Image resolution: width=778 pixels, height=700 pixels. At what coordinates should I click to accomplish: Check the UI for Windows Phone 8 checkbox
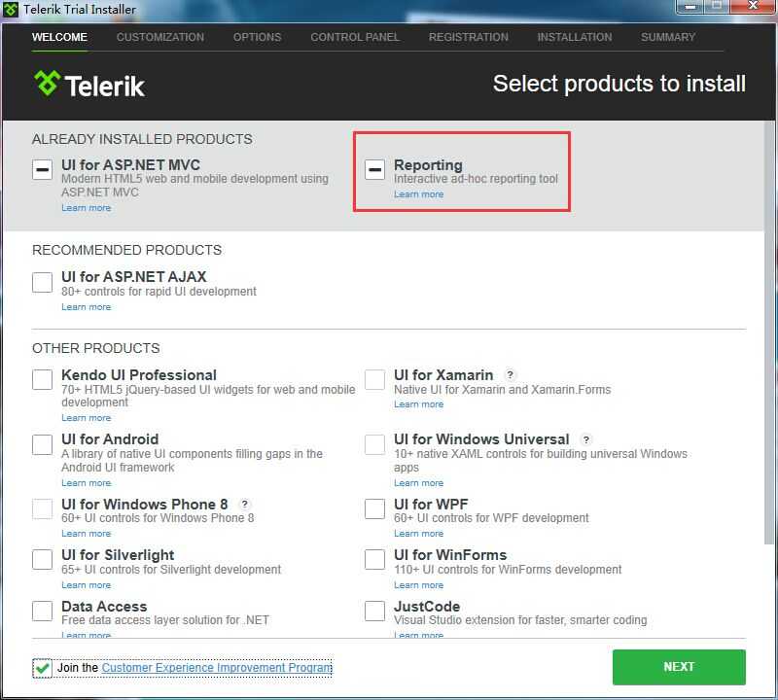[42, 509]
